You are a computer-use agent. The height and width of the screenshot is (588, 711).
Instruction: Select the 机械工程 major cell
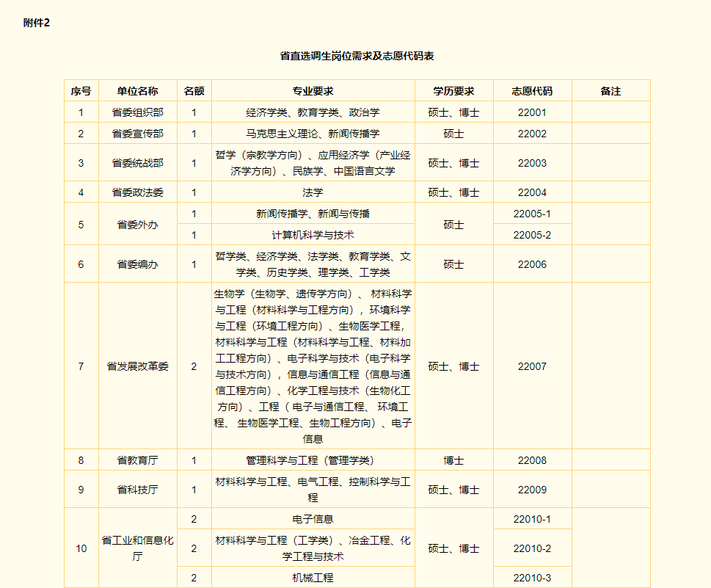[313, 578]
